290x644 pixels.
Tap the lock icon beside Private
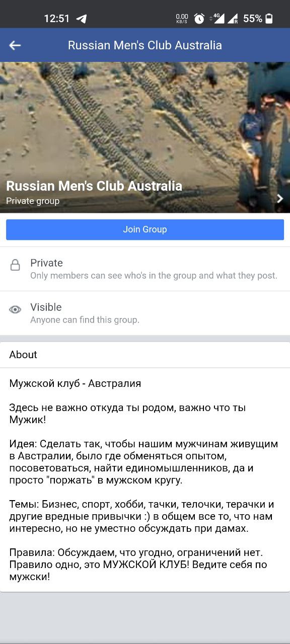15,265
